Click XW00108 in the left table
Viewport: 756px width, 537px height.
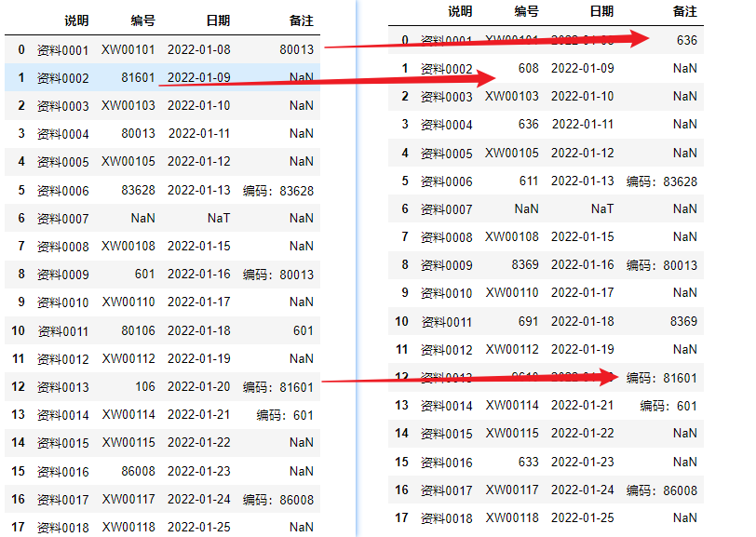[x=128, y=247]
